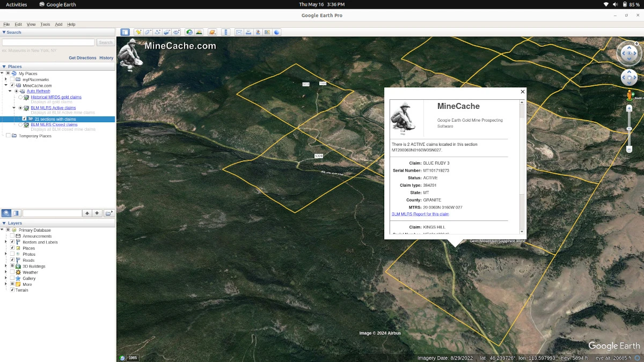
Task: Expand the myPlacemarks folder
Action: coord(6,79)
